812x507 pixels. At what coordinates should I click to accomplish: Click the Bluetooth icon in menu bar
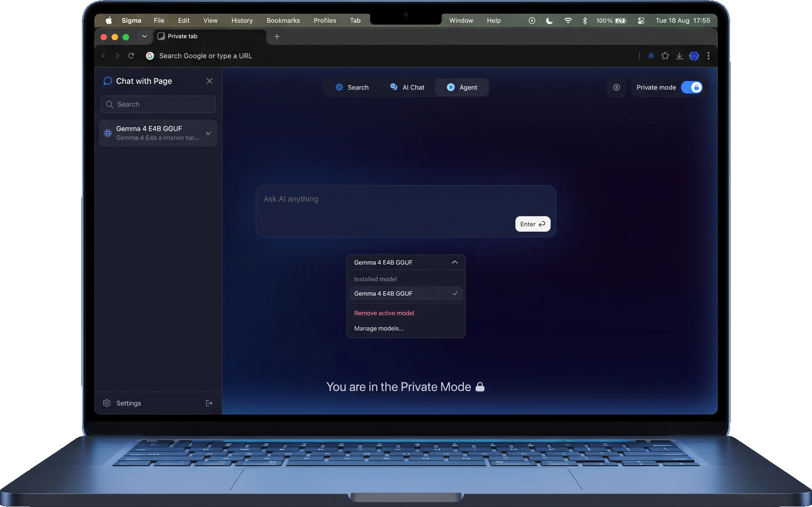point(585,20)
